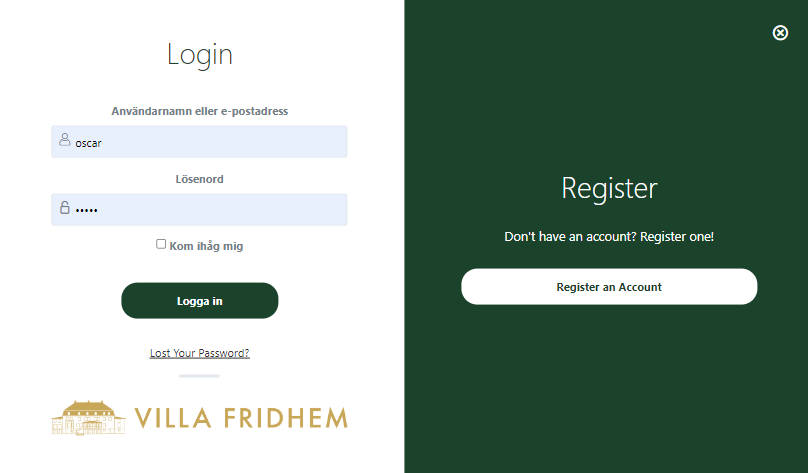This screenshot has width=808, height=473.
Task: Click the gray divider under password link
Action: [x=199, y=376]
